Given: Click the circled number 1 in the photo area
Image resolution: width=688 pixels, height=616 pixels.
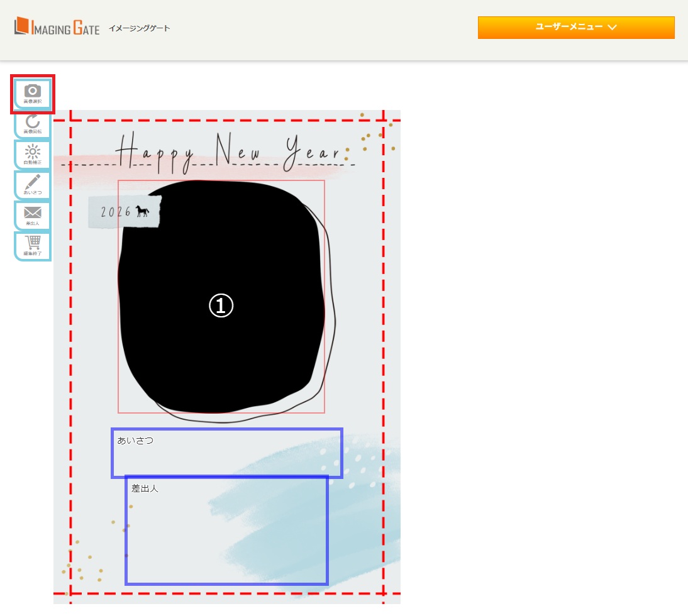Looking at the screenshot, I should point(221,306).
